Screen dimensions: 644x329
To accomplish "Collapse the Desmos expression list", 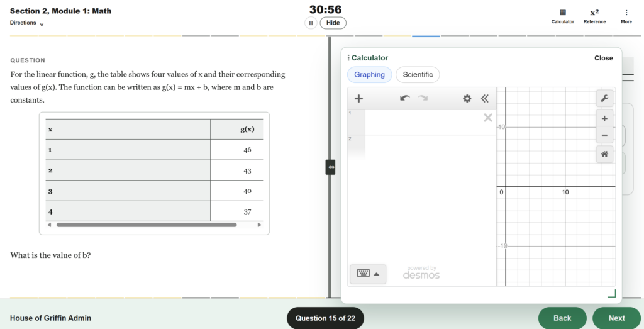I will point(485,99).
